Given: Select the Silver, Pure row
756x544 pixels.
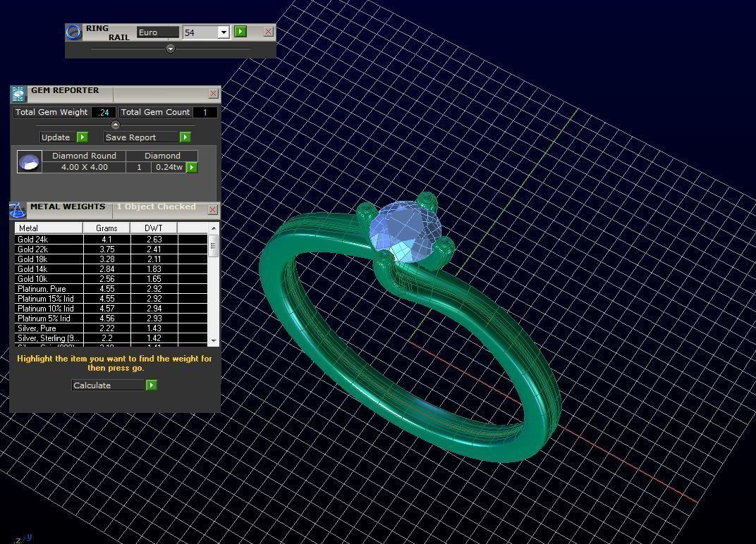Looking at the screenshot, I should coord(111,328).
